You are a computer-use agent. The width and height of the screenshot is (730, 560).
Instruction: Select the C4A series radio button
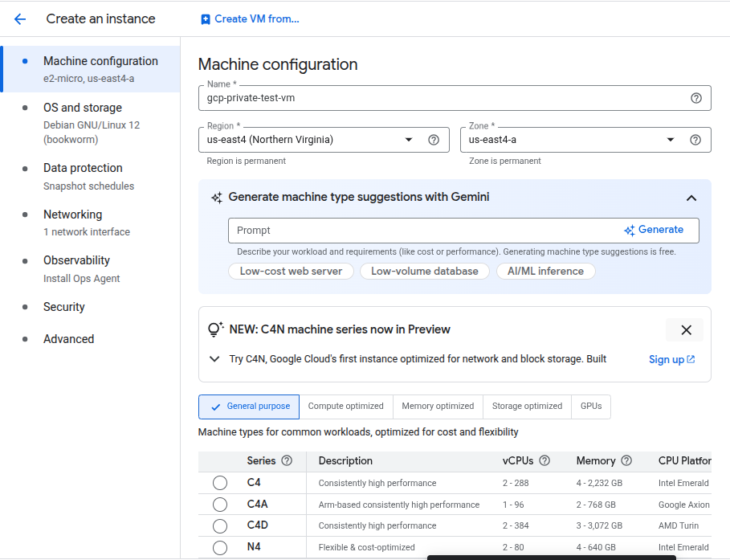tap(220, 504)
